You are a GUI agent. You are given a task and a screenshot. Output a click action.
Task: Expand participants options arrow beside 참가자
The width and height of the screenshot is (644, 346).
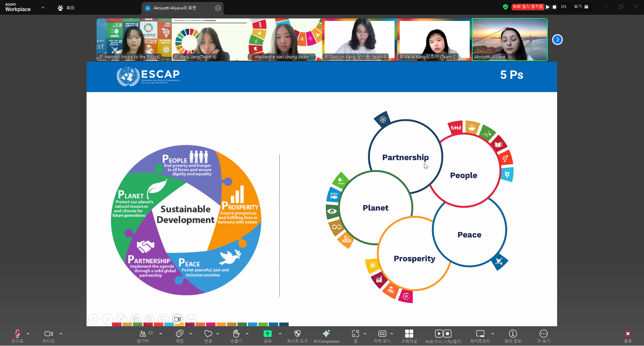[x=161, y=334]
